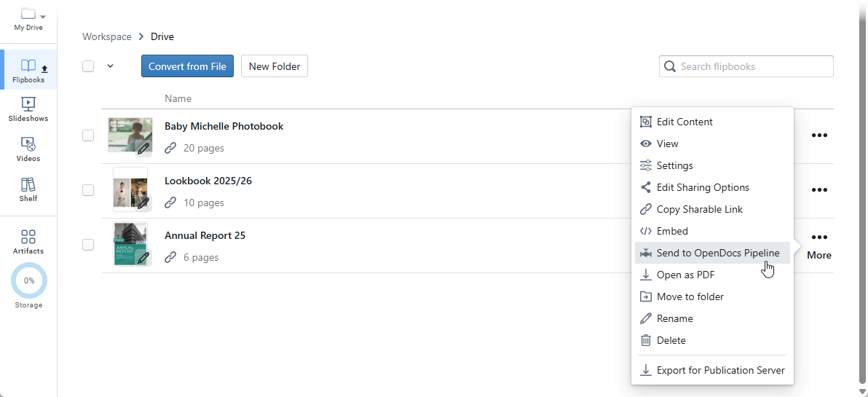The width and height of the screenshot is (868, 397).
Task: Select Export for Publication Server
Action: (720, 370)
